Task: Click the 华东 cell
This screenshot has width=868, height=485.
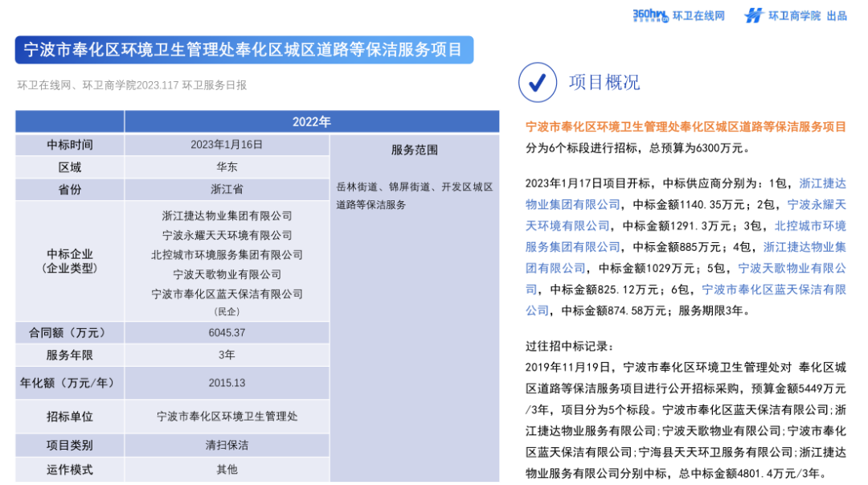Action: tap(227, 166)
